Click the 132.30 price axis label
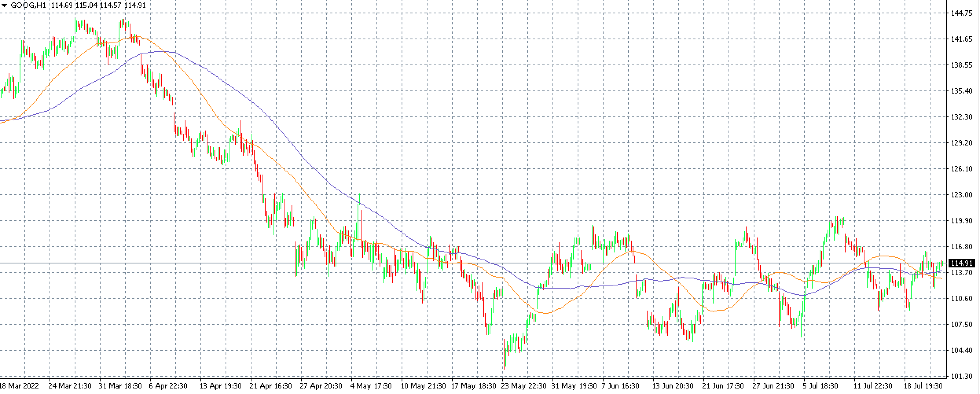This screenshot has width=980, height=394. 962,117
